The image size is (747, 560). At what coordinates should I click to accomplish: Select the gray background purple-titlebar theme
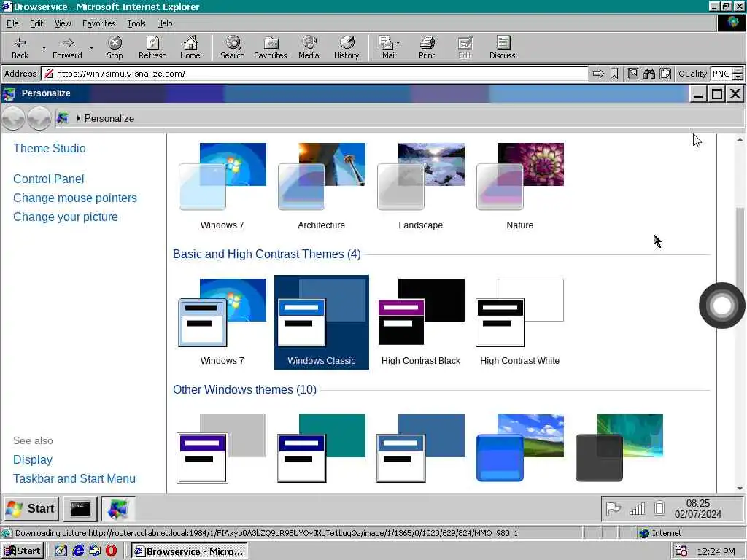tap(222, 448)
